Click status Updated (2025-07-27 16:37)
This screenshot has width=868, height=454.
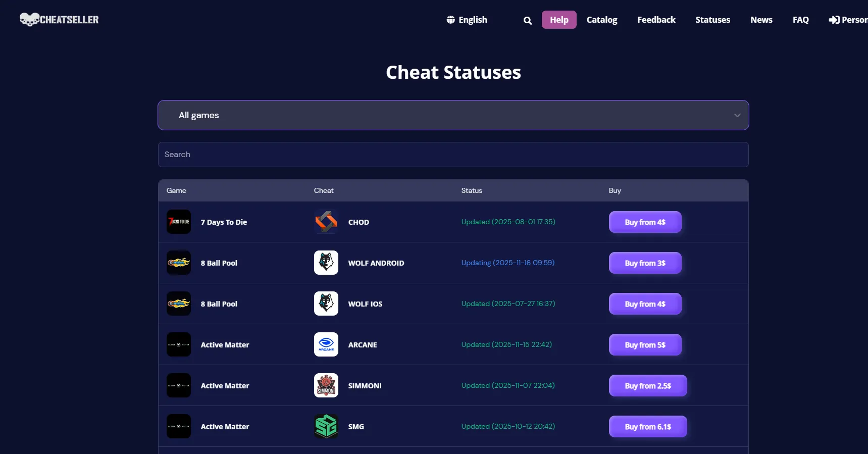click(x=508, y=304)
